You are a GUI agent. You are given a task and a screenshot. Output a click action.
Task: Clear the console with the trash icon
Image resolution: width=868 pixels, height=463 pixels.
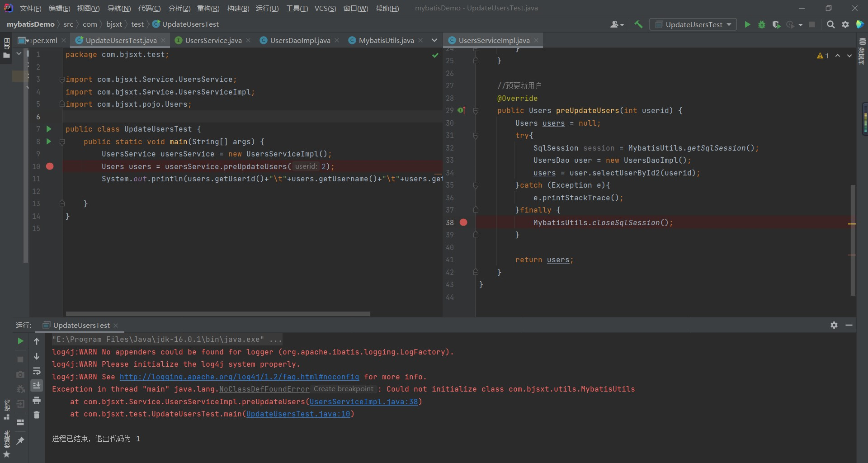coord(37,415)
